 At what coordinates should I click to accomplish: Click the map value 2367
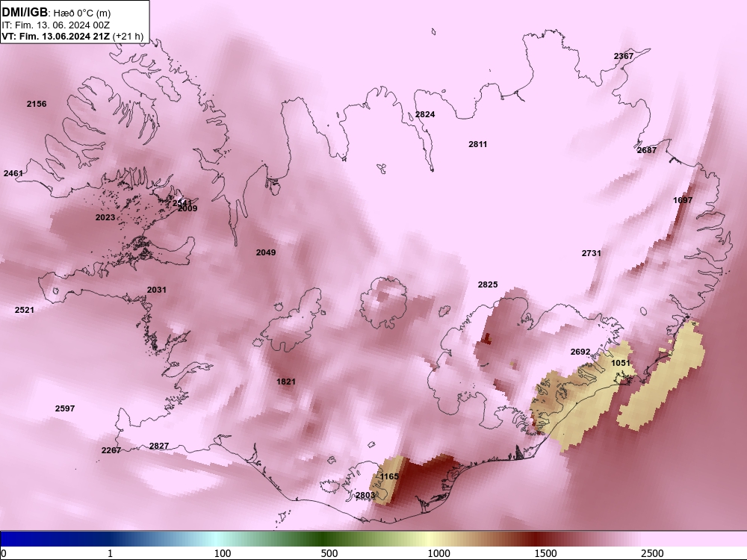click(624, 56)
